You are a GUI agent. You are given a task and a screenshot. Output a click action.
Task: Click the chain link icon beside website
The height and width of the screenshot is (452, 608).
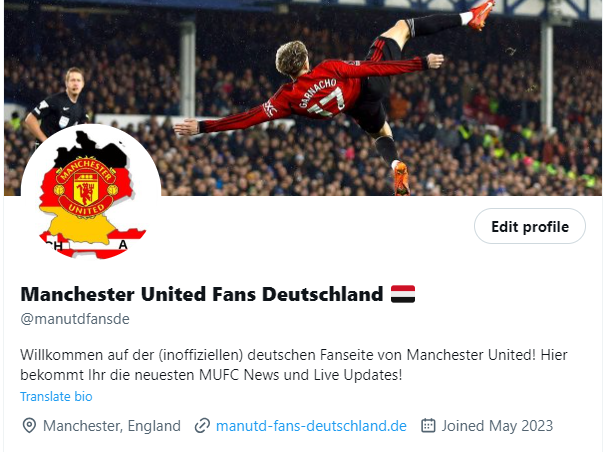(202, 426)
